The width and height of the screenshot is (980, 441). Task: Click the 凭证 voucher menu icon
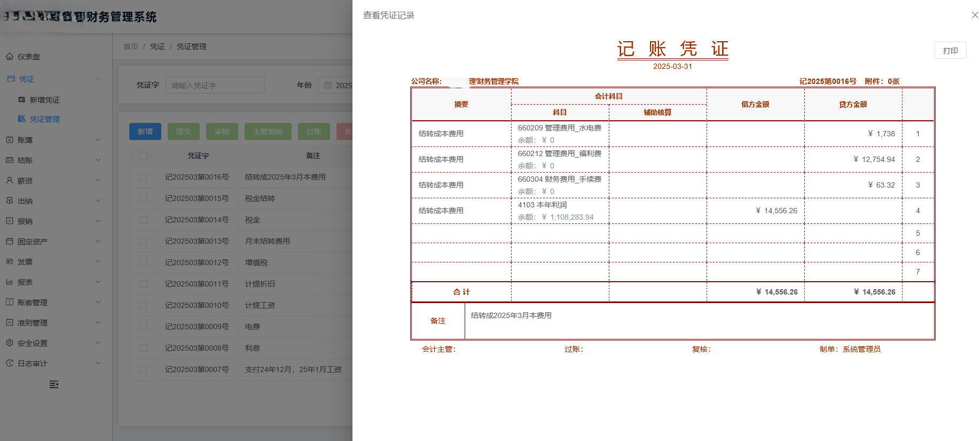point(11,79)
